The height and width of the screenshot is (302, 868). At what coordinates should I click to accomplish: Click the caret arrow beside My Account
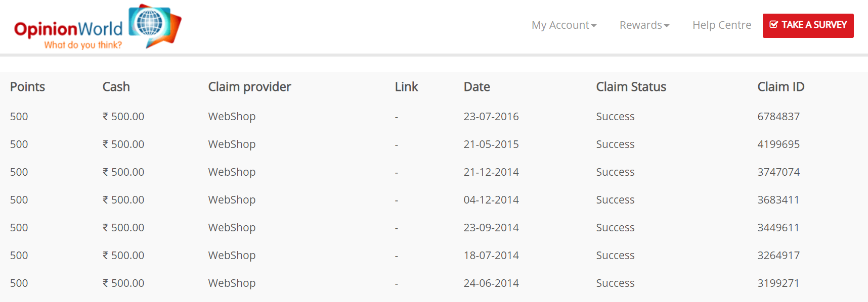pyautogui.click(x=594, y=26)
